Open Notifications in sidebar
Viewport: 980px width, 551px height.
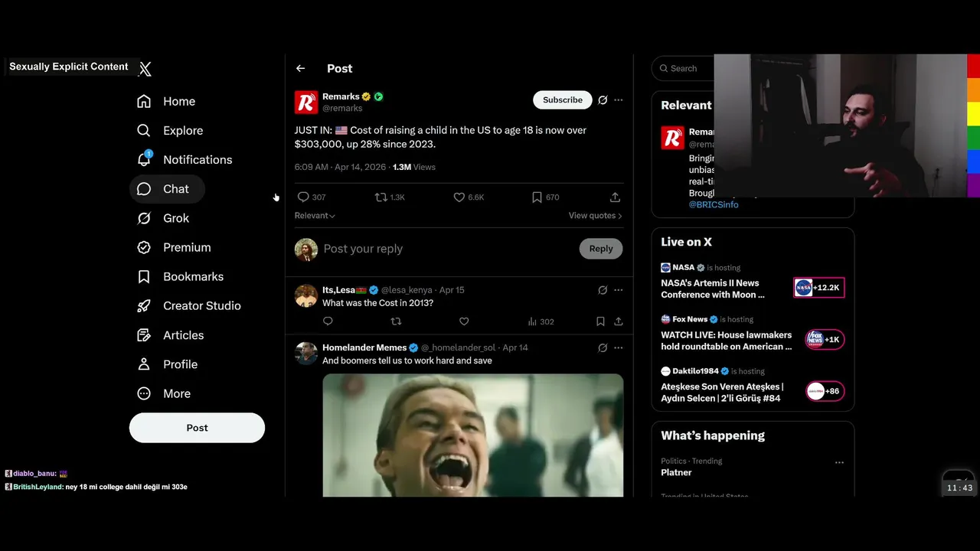185,159
